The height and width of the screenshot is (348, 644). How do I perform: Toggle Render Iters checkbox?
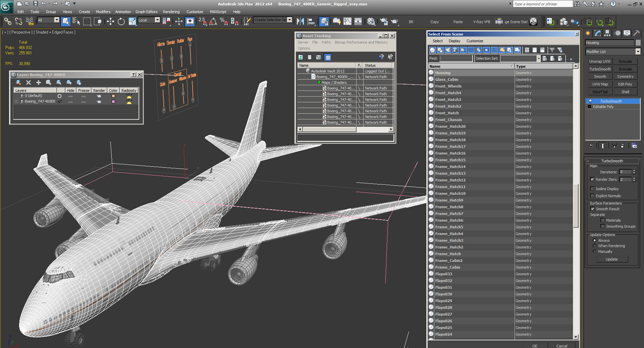pos(592,179)
